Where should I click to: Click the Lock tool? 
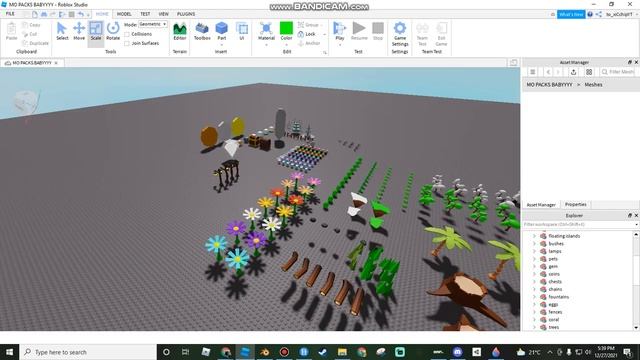[307, 34]
